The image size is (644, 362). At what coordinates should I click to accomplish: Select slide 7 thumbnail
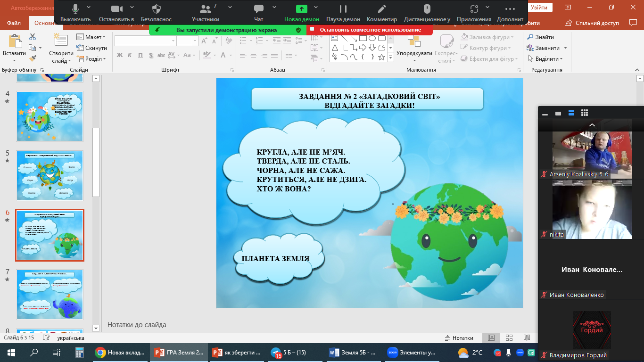(x=50, y=295)
